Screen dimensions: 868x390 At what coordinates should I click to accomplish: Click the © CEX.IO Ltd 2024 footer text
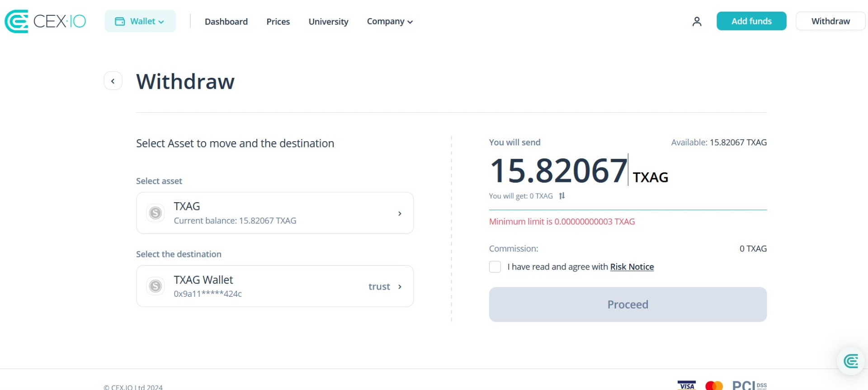tap(133, 387)
